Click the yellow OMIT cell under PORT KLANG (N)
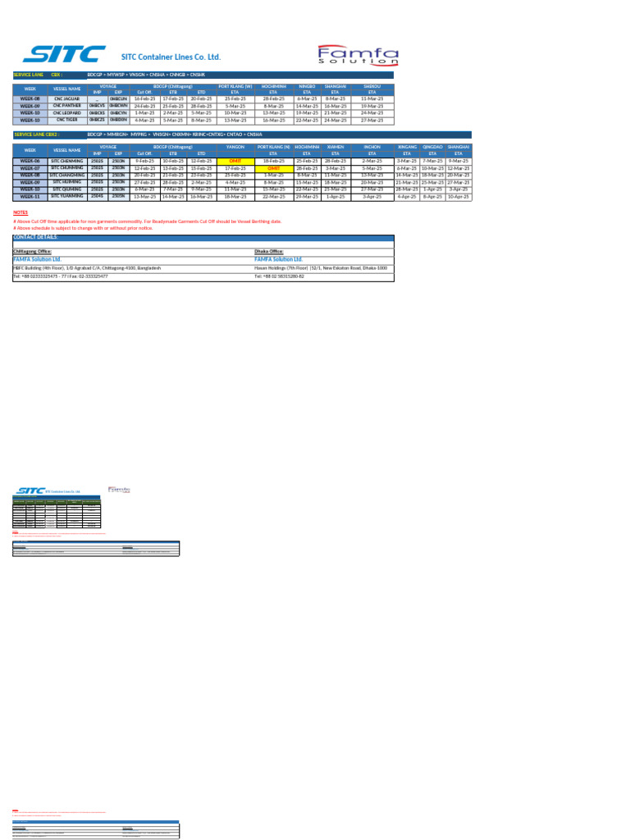 274,168
